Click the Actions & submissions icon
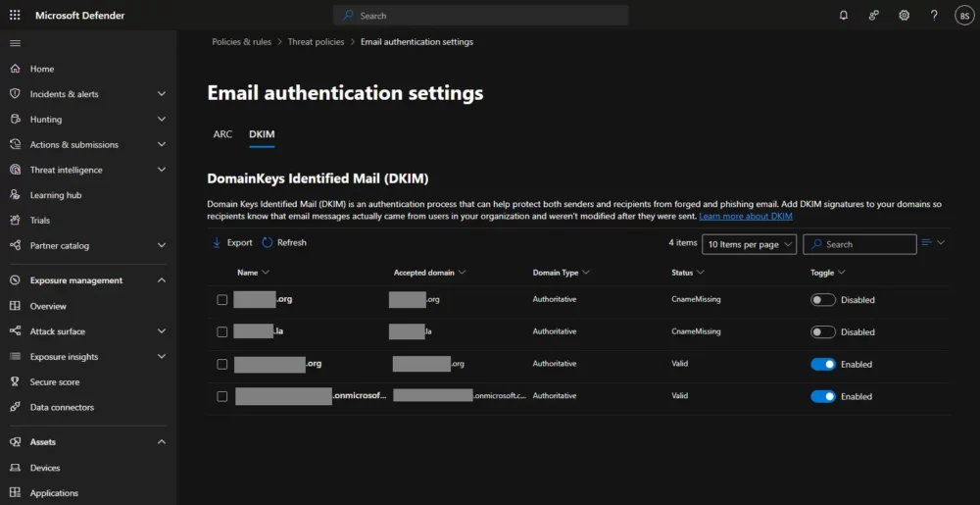The width and height of the screenshot is (980, 505). coord(15,144)
